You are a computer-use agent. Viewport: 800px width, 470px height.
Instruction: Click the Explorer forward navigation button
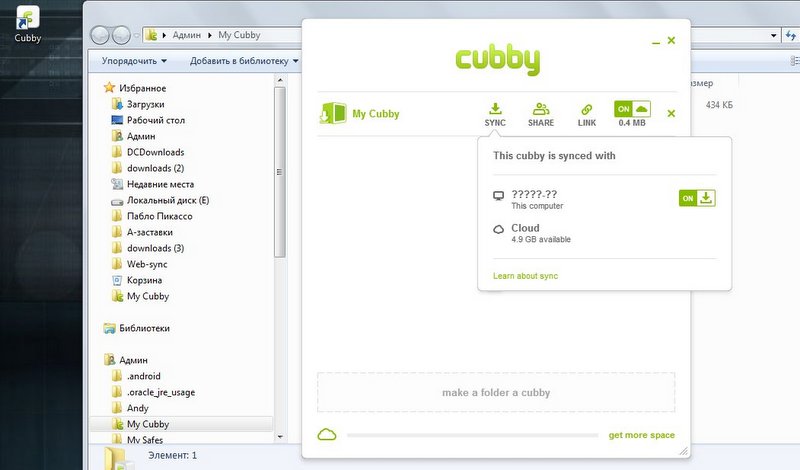[121, 35]
